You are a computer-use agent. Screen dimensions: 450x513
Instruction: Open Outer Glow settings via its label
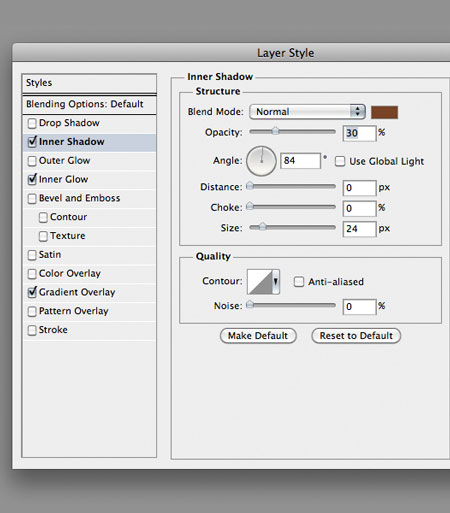(65, 161)
